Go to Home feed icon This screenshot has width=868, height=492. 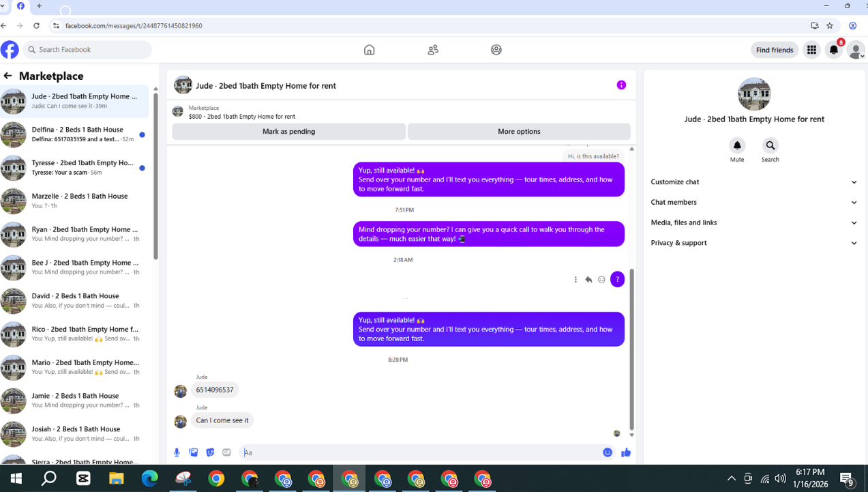(369, 50)
